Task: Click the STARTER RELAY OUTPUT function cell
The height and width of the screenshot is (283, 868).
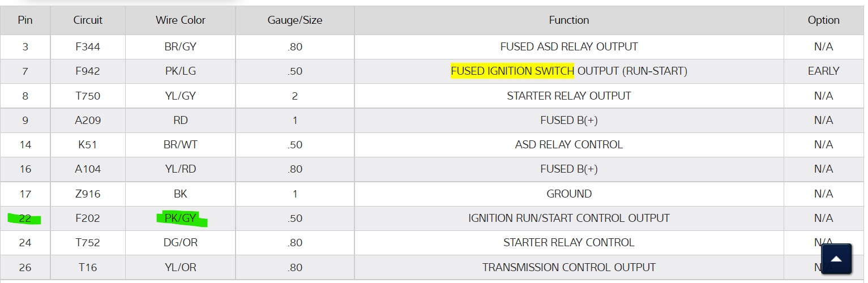Action: 569,96
